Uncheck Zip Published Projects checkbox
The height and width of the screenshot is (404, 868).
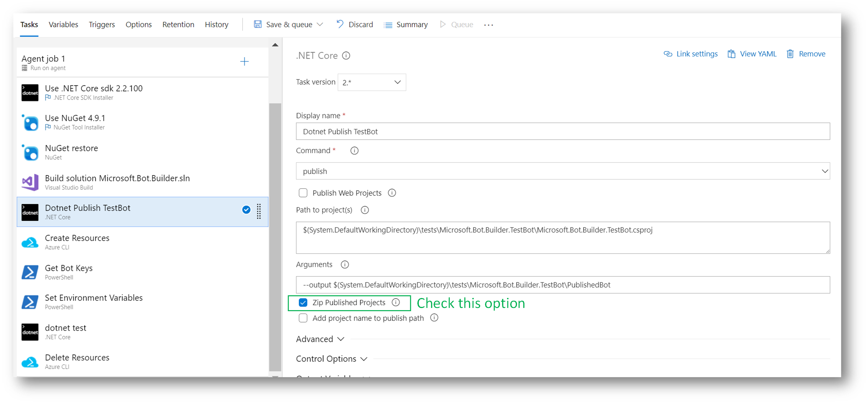pos(303,303)
